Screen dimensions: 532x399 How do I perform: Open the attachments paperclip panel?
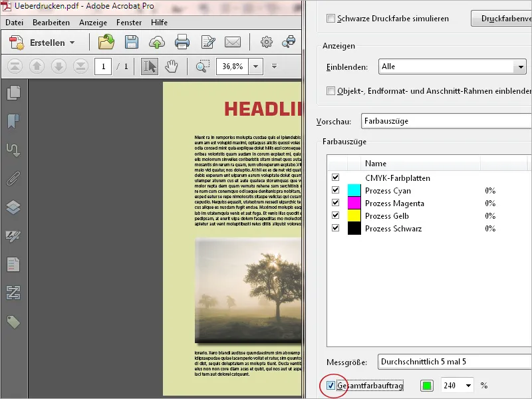(x=13, y=178)
